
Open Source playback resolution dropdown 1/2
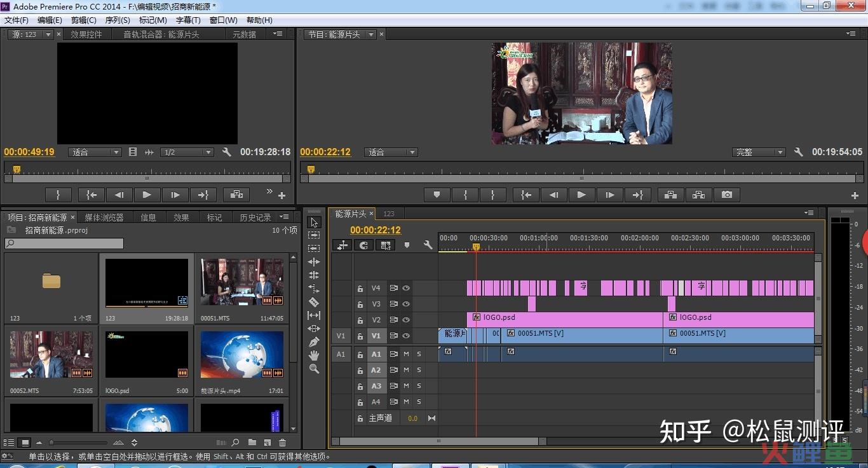[187, 152]
